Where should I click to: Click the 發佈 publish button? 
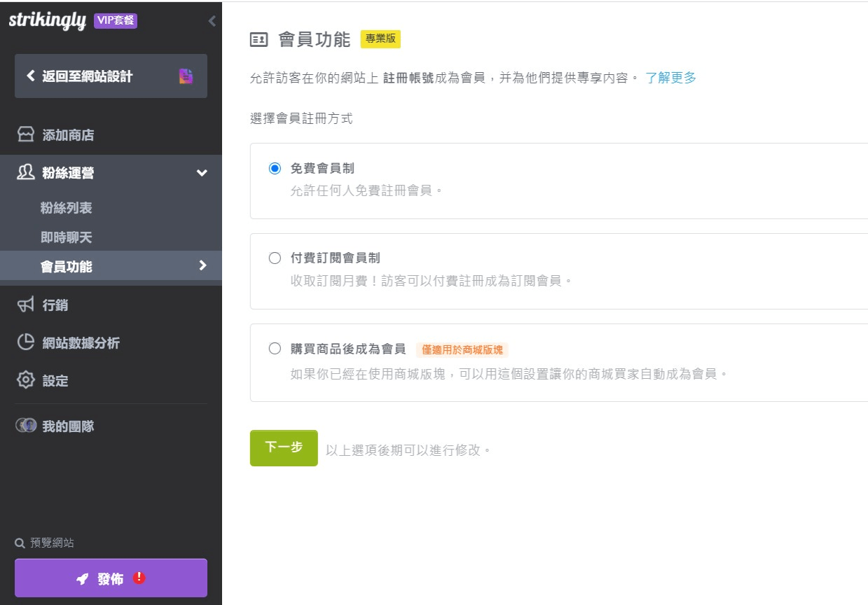(x=110, y=578)
